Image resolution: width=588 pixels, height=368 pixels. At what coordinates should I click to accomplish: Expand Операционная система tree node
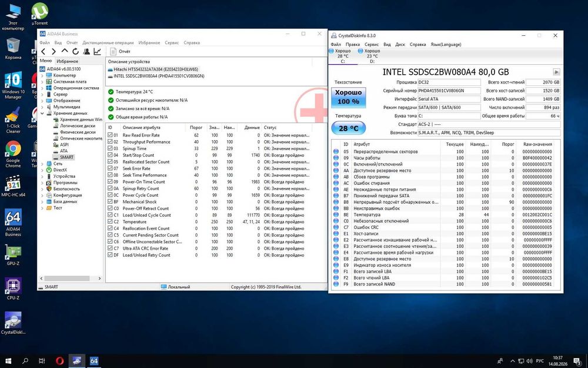(42, 88)
